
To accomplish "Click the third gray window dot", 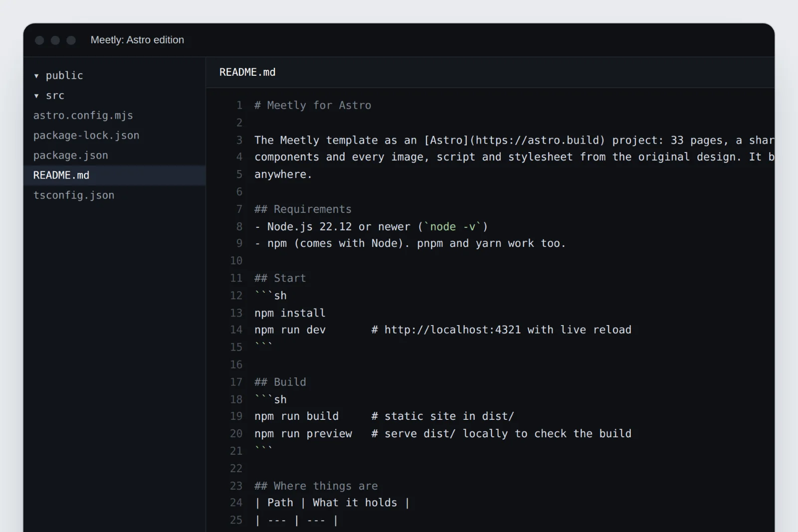I will (x=71, y=40).
